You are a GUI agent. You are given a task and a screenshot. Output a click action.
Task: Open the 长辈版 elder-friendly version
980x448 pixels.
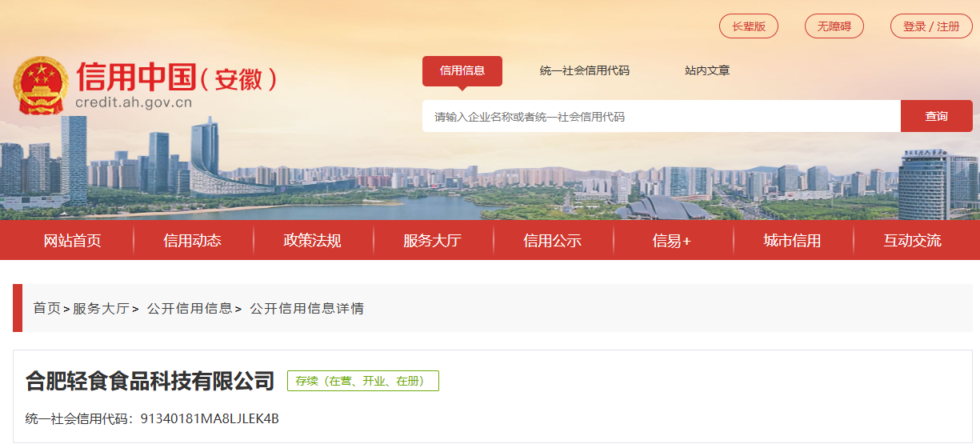(x=749, y=26)
